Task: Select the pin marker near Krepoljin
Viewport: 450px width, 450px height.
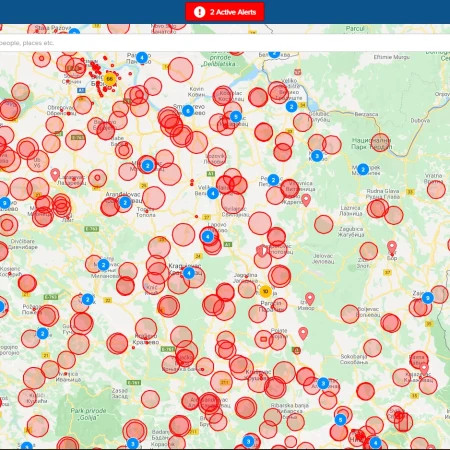Action: [x=306, y=200]
